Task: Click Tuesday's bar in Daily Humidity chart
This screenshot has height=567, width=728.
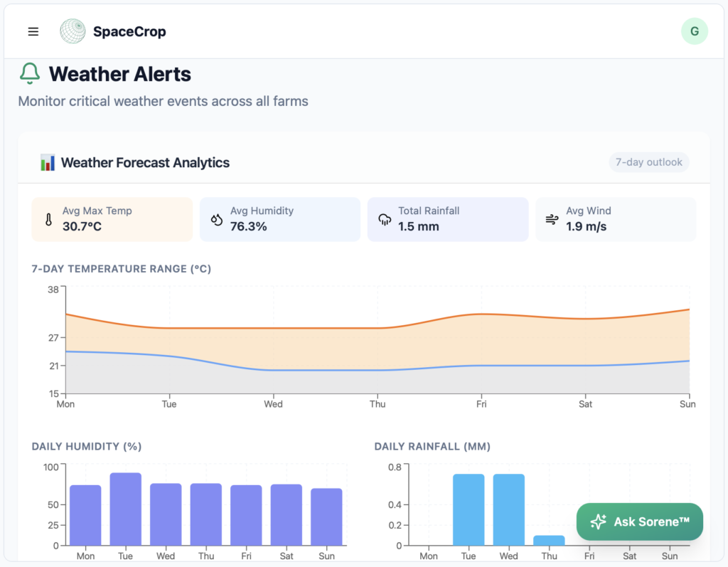Action: click(x=125, y=509)
